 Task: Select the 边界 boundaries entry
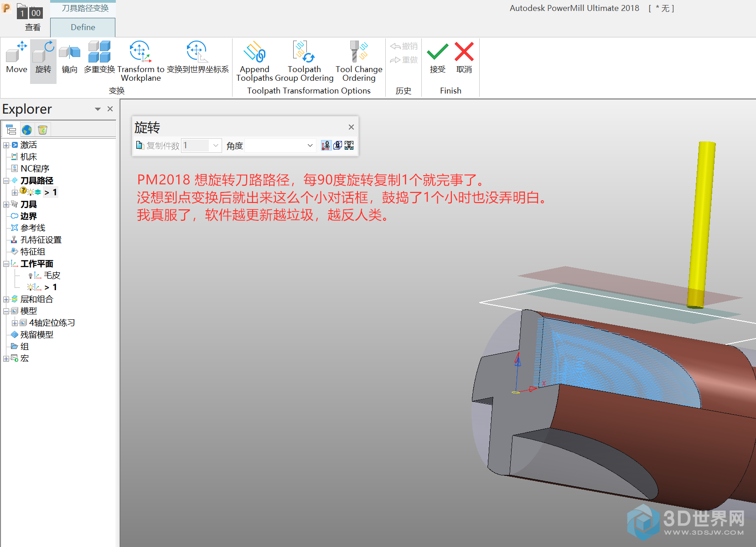[28, 216]
